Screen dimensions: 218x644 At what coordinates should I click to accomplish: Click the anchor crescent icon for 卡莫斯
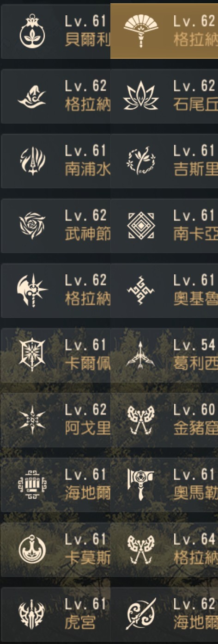click(32, 550)
